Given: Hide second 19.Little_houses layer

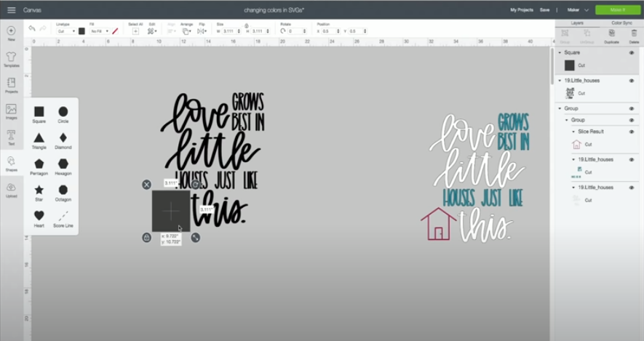Looking at the screenshot, I should click(632, 160).
